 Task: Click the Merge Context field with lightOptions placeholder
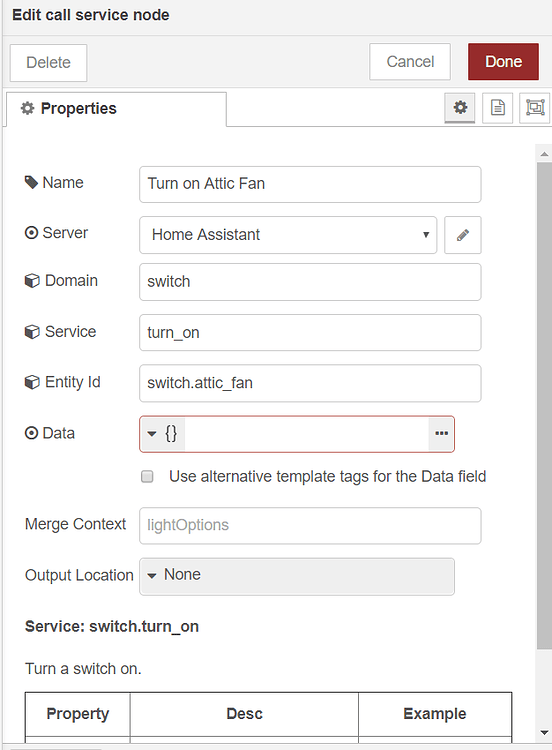point(310,526)
